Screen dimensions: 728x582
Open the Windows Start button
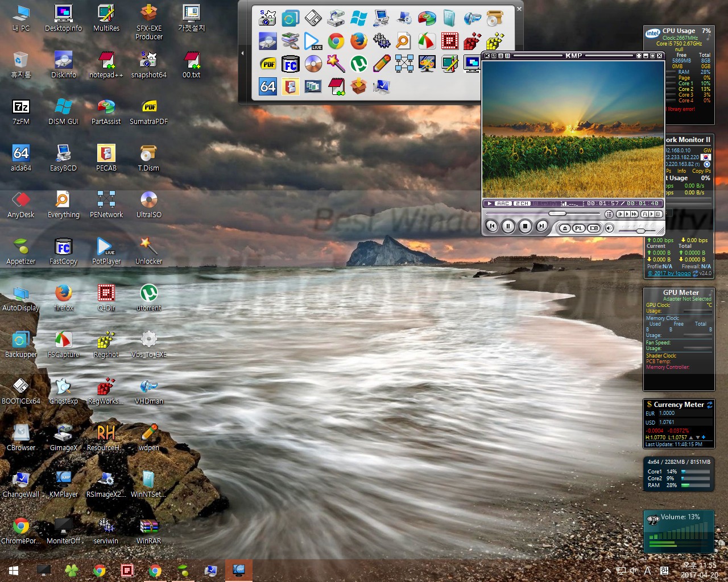pos(14,571)
